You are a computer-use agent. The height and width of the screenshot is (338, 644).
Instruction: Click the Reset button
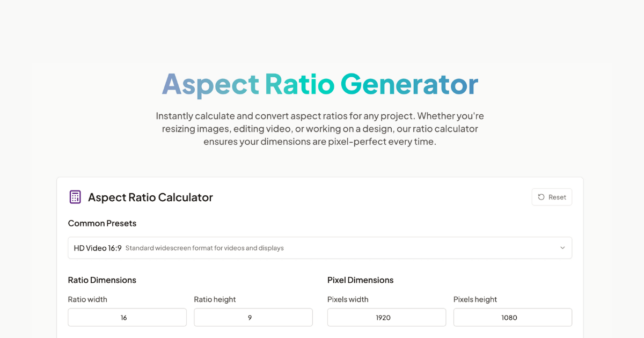tap(552, 197)
